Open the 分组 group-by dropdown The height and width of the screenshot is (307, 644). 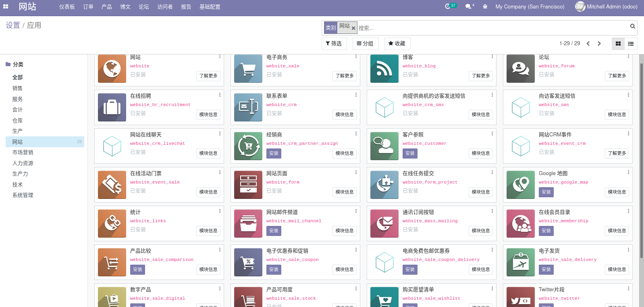point(365,44)
